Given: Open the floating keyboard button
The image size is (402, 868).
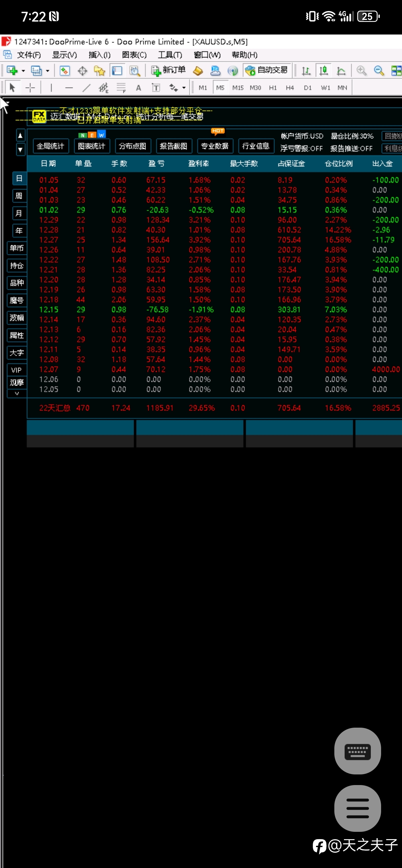Looking at the screenshot, I should click(x=358, y=751).
